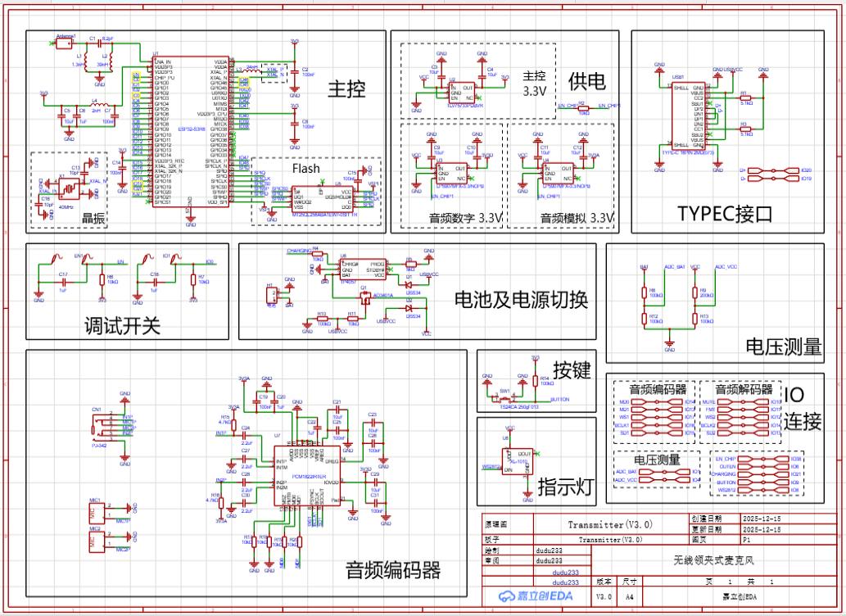Click the MIC1 microphone connector symbol
Viewport: 846px width, 616px height.
point(95,512)
